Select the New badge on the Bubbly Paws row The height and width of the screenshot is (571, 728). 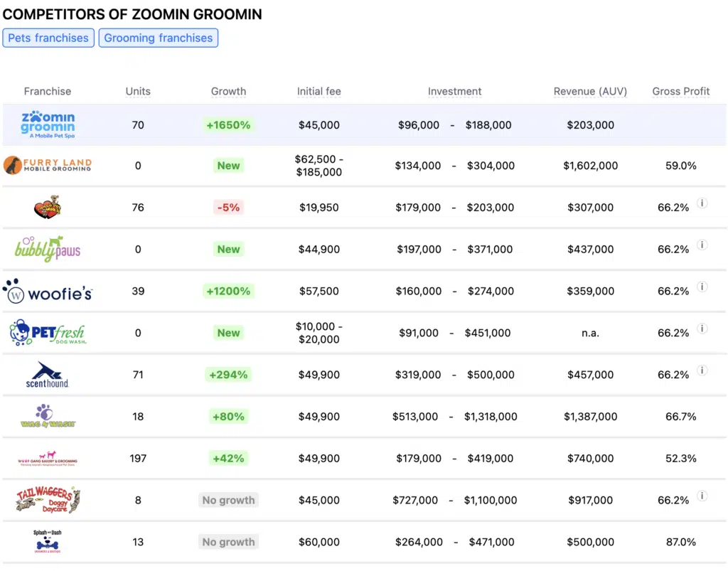228,249
